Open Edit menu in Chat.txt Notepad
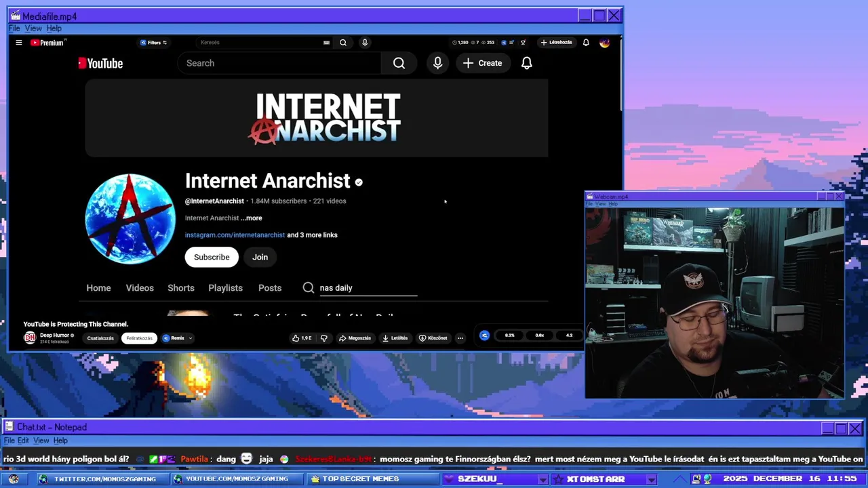This screenshot has width=868, height=488. [x=24, y=441]
